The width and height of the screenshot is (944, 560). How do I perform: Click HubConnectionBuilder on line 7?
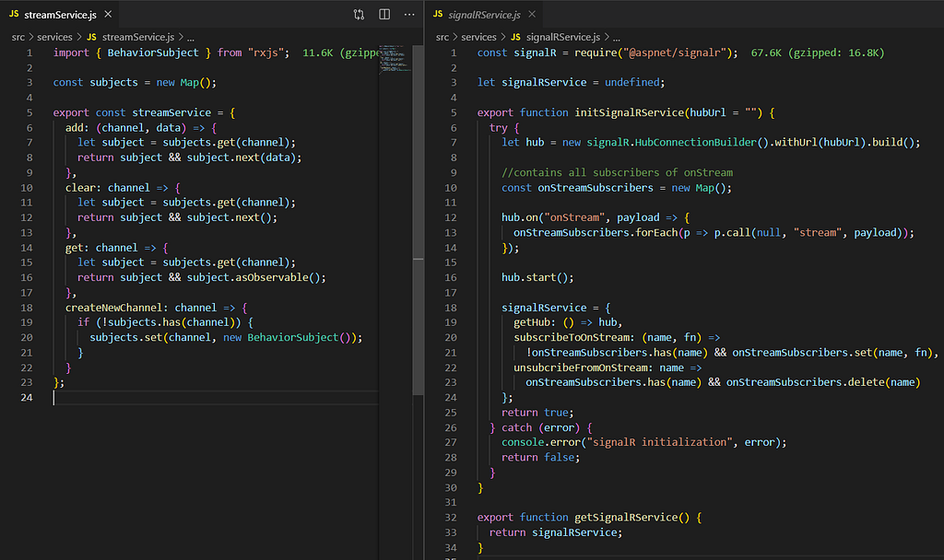tap(695, 143)
